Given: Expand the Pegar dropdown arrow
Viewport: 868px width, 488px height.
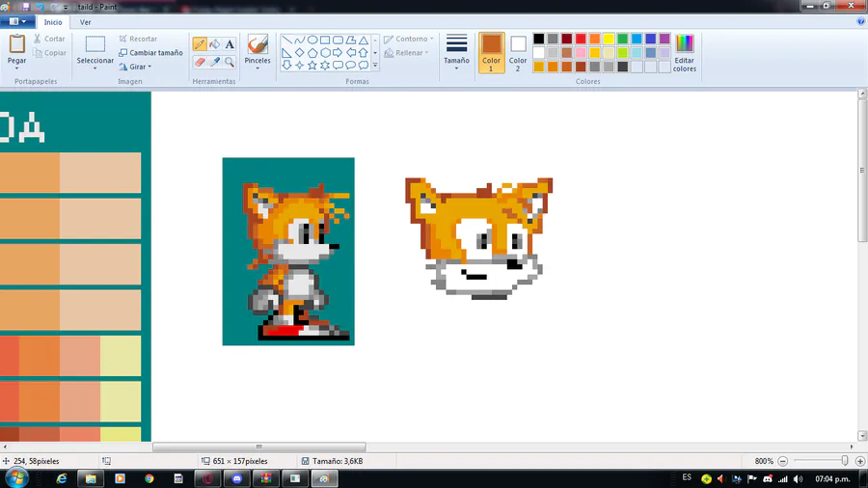Looking at the screenshot, I should click(x=16, y=68).
